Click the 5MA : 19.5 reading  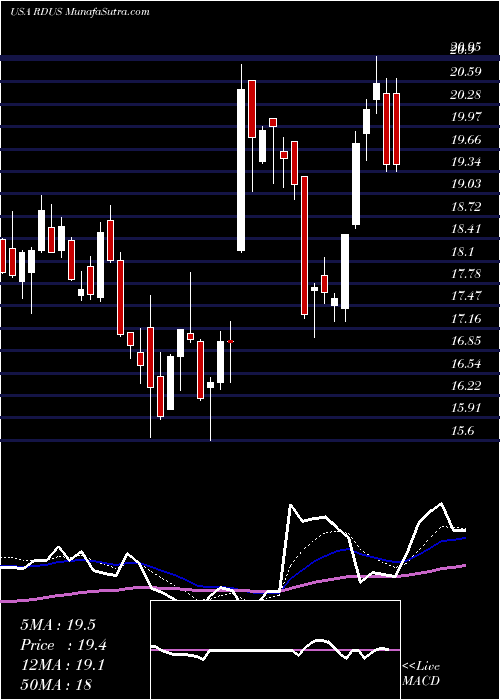[58, 625]
